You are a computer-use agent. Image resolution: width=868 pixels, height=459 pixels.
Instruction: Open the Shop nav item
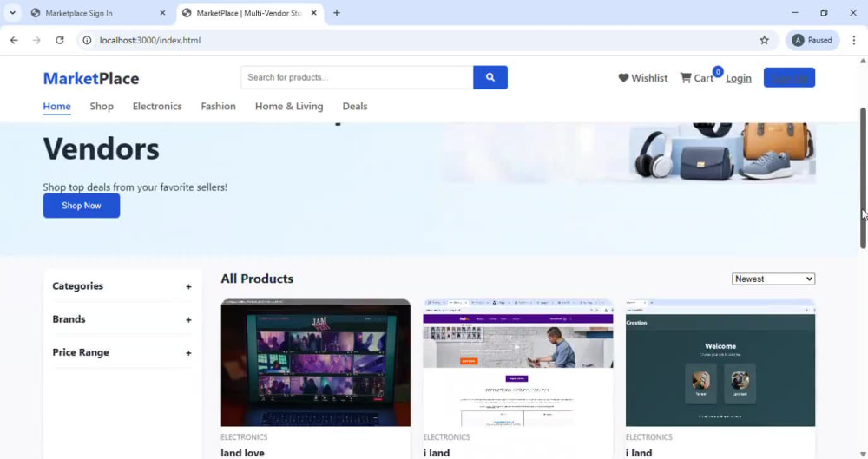[x=102, y=107]
